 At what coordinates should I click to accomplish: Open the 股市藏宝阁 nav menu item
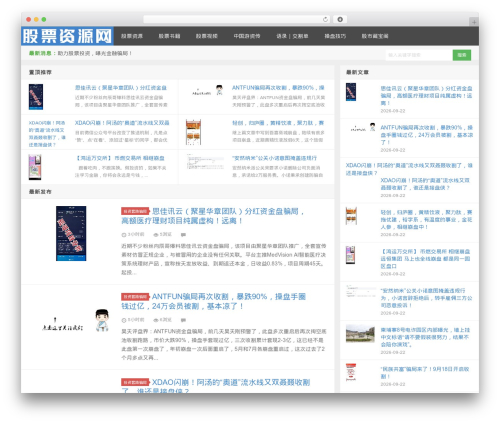point(375,36)
